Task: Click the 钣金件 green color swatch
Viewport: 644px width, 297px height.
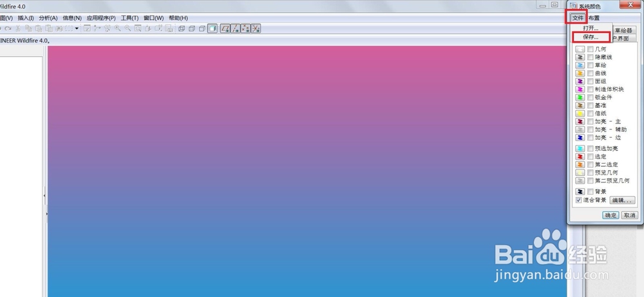Action: pos(580,97)
